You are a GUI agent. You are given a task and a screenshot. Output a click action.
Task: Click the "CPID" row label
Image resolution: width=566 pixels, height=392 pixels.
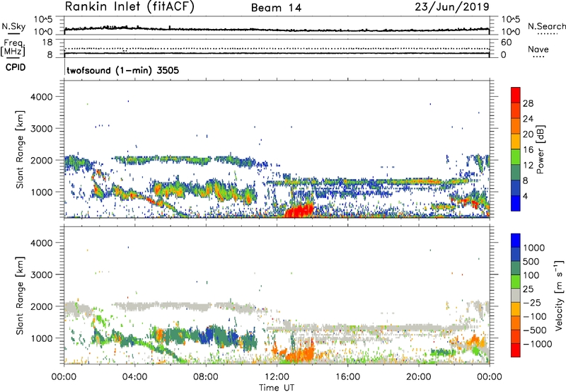pos(16,67)
